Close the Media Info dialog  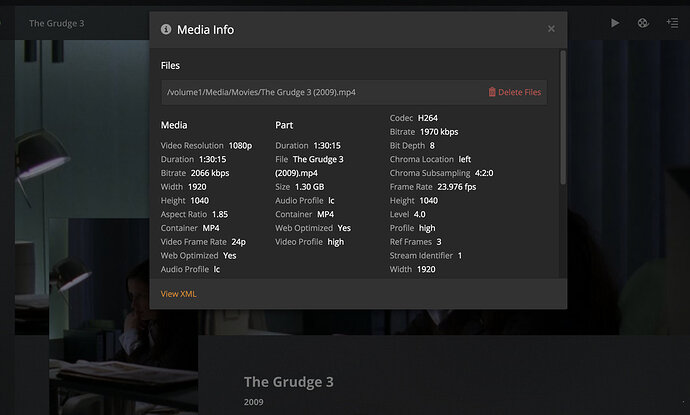pyautogui.click(x=551, y=29)
